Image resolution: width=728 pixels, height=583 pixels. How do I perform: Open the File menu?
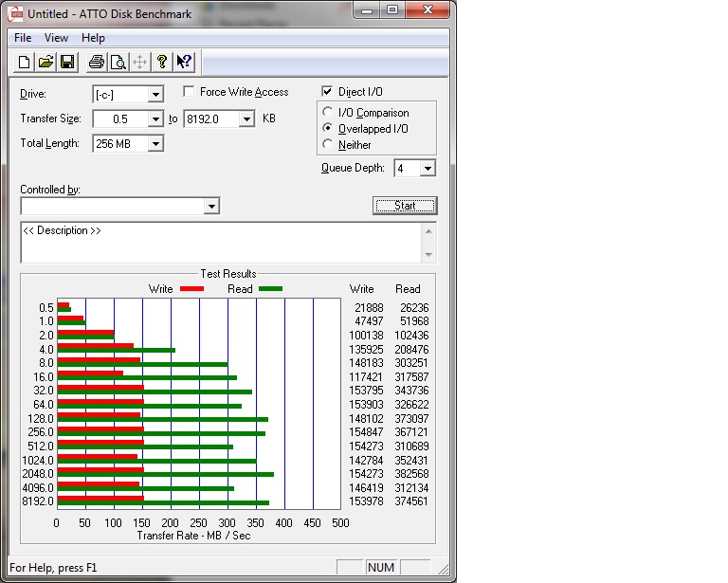(23, 38)
